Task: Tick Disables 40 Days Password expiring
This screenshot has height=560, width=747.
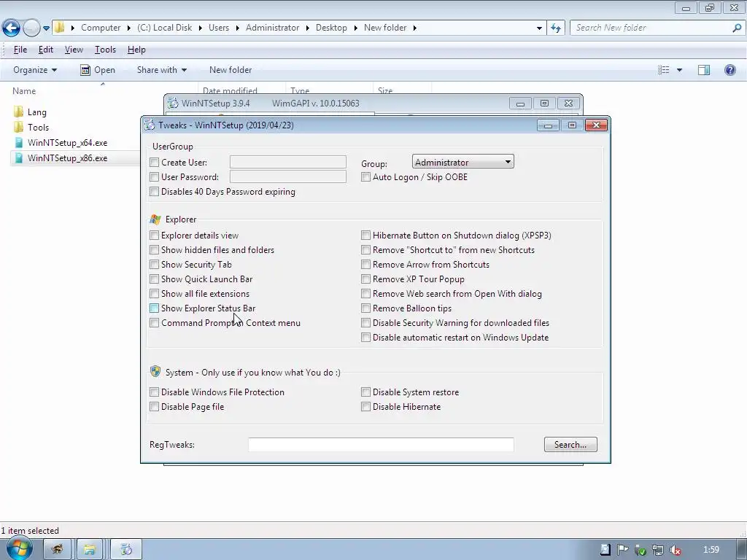Action: (154, 192)
